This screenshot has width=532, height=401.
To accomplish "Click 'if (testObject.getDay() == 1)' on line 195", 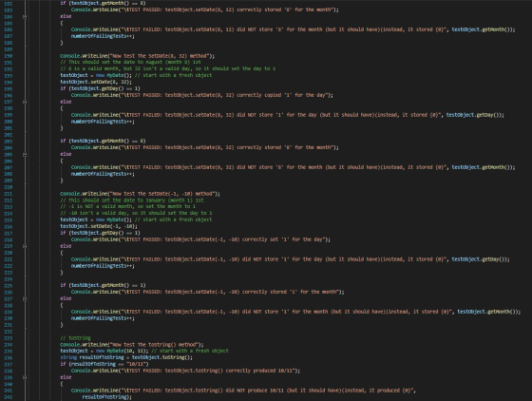I will tap(100, 88).
